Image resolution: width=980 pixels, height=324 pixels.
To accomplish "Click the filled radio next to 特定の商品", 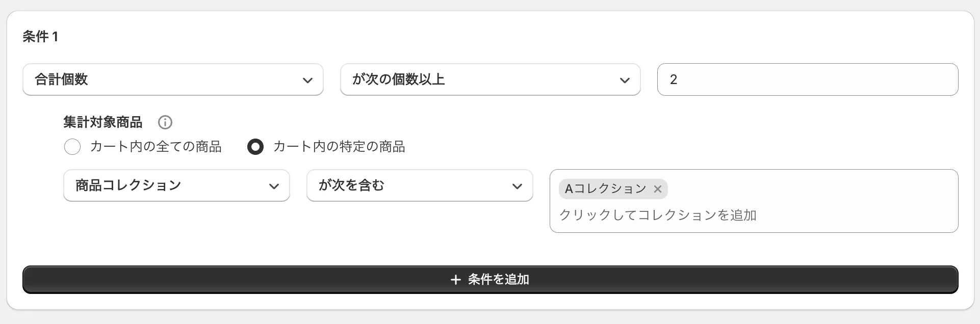I will pos(255,147).
